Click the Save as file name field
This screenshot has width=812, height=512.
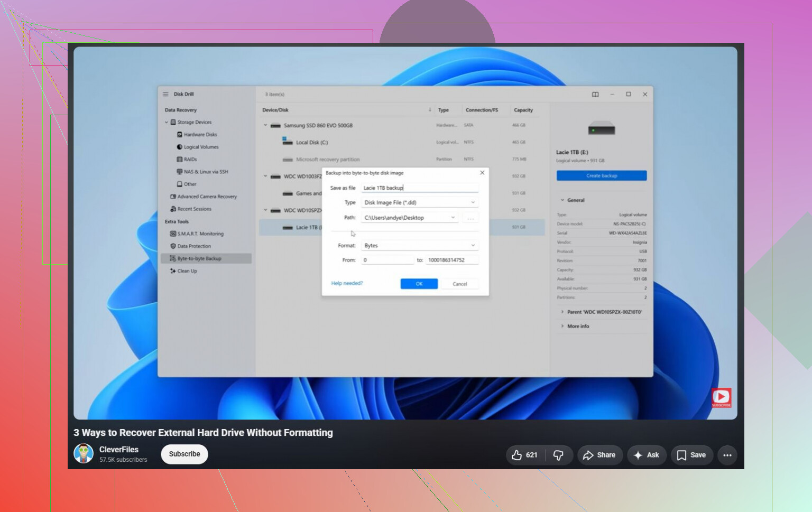[x=420, y=188]
